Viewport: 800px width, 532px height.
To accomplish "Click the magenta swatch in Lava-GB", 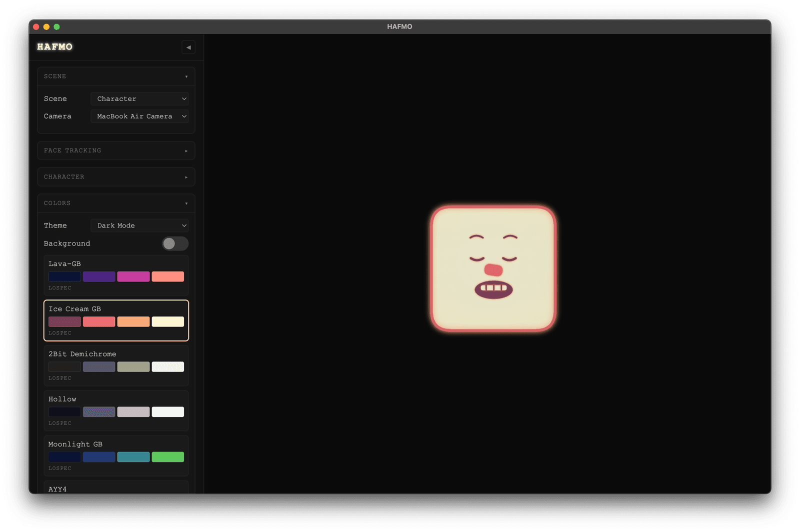I will tap(133, 276).
